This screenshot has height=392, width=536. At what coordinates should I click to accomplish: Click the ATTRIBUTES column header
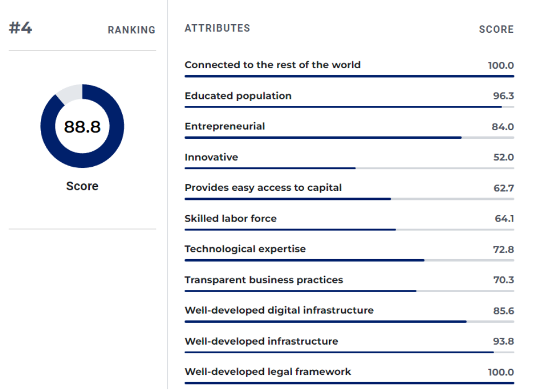pos(217,28)
